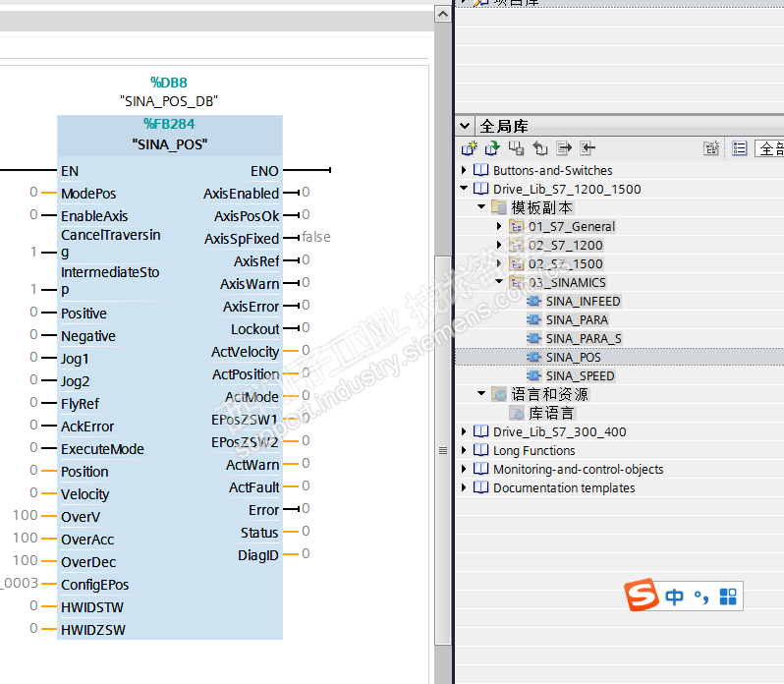
Task: Select the 库语言 item
Action: click(551, 413)
